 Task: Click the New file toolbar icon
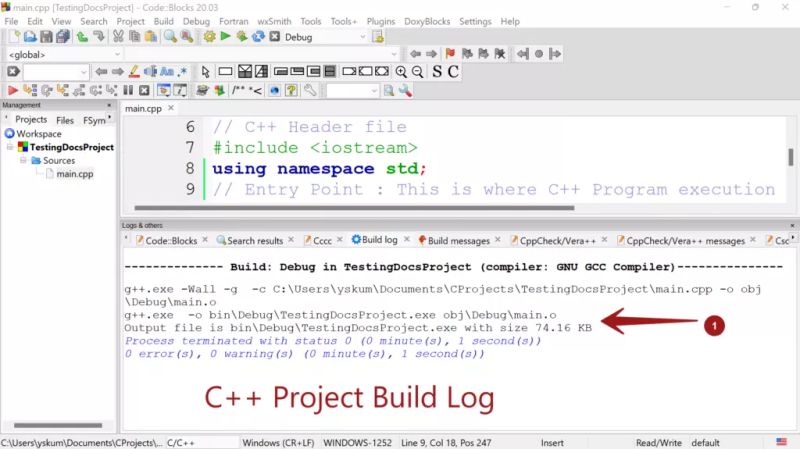point(14,37)
